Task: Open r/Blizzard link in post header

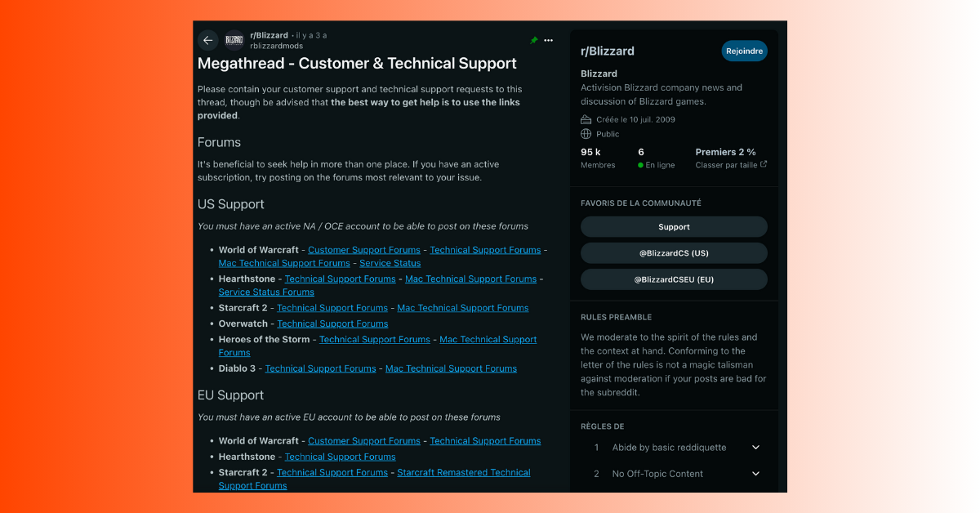Action: (269, 35)
